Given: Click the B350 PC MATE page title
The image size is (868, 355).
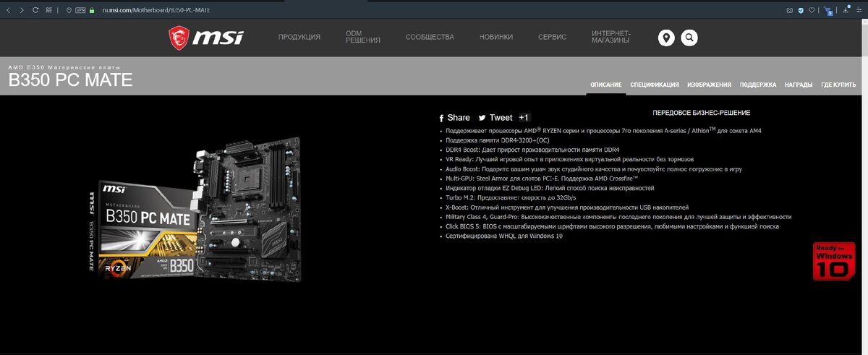Looking at the screenshot, I should (x=70, y=80).
